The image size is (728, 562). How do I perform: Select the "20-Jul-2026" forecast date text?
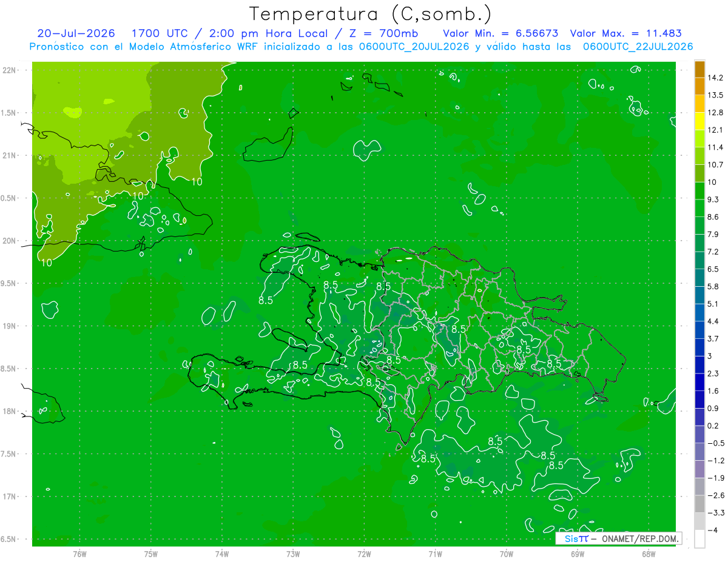(x=76, y=33)
